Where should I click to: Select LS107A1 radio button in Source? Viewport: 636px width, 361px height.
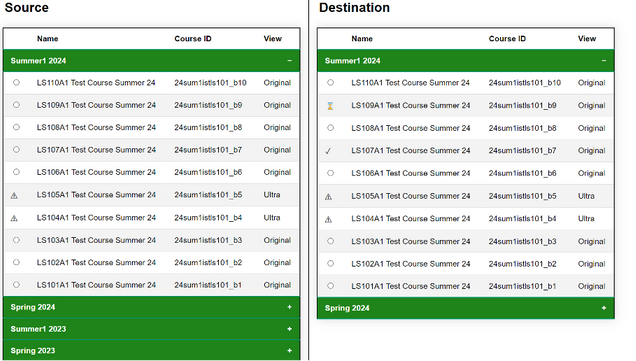[16, 149]
